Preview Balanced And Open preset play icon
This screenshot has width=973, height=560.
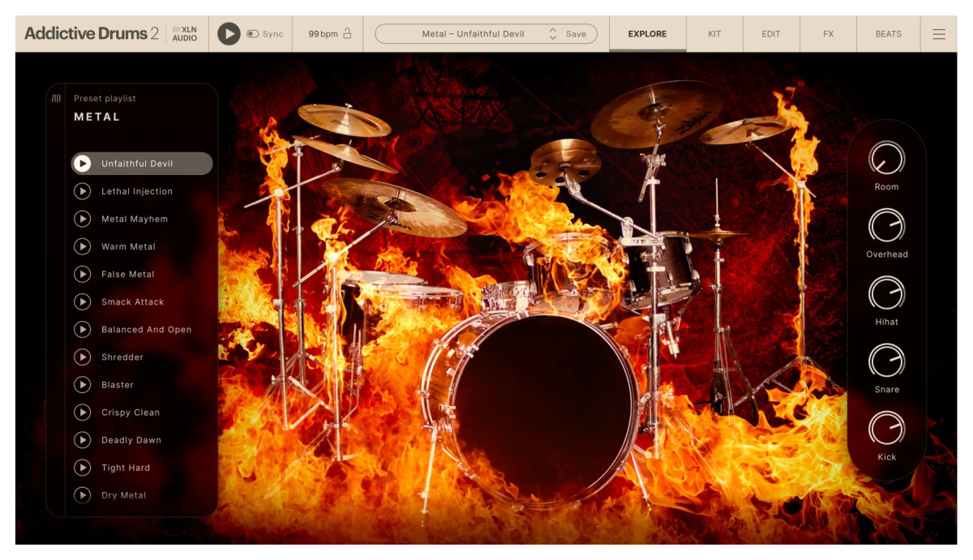[x=82, y=329]
